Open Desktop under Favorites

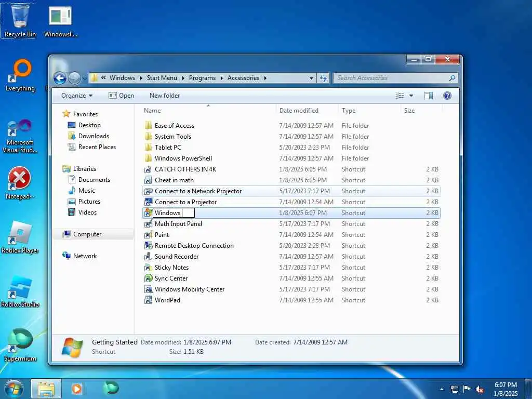pos(89,125)
